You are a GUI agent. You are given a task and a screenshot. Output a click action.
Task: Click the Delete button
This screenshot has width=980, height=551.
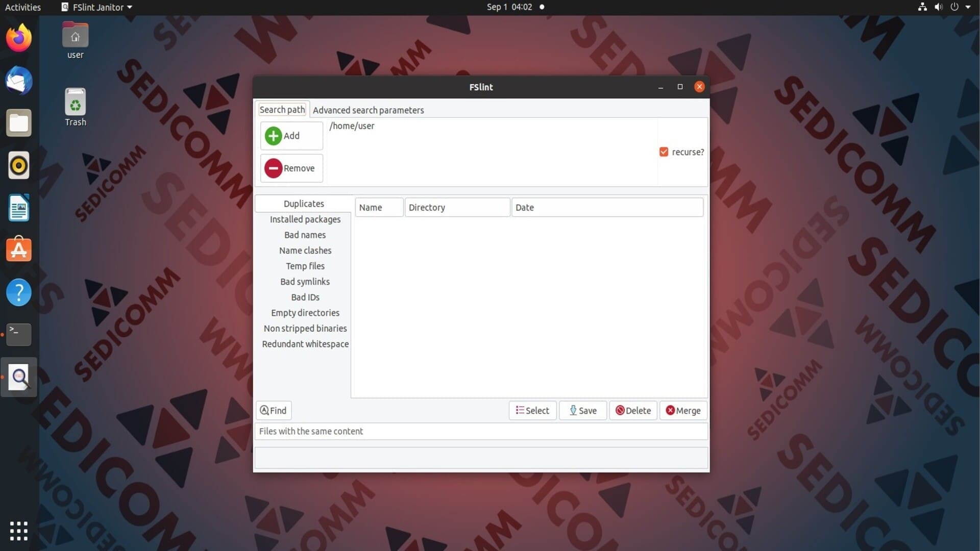point(633,411)
